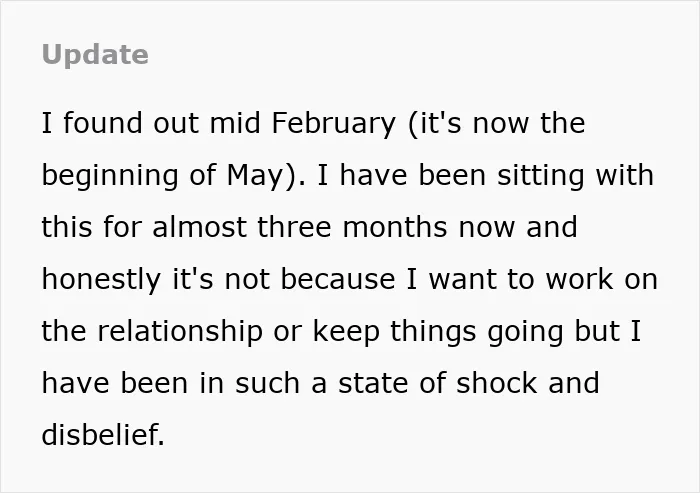Click the word "beginning" in the paragraph
Viewport: 700px width, 493px height.
click(x=110, y=175)
